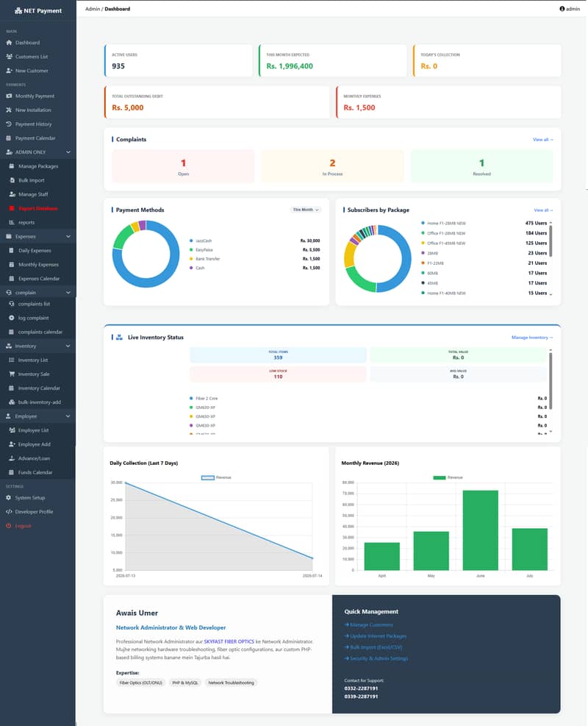Viewport: 588px width, 726px height.
Task: Click the SKYFAST FIBER OPTICS link
Action: (229, 641)
